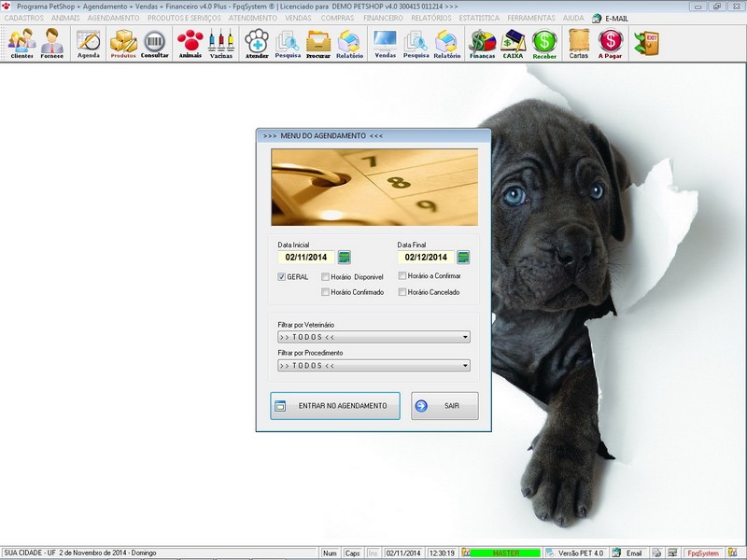Click the ENTRAR NO AGENDAMENTO button
747x560 pixels.
[335, 405]
